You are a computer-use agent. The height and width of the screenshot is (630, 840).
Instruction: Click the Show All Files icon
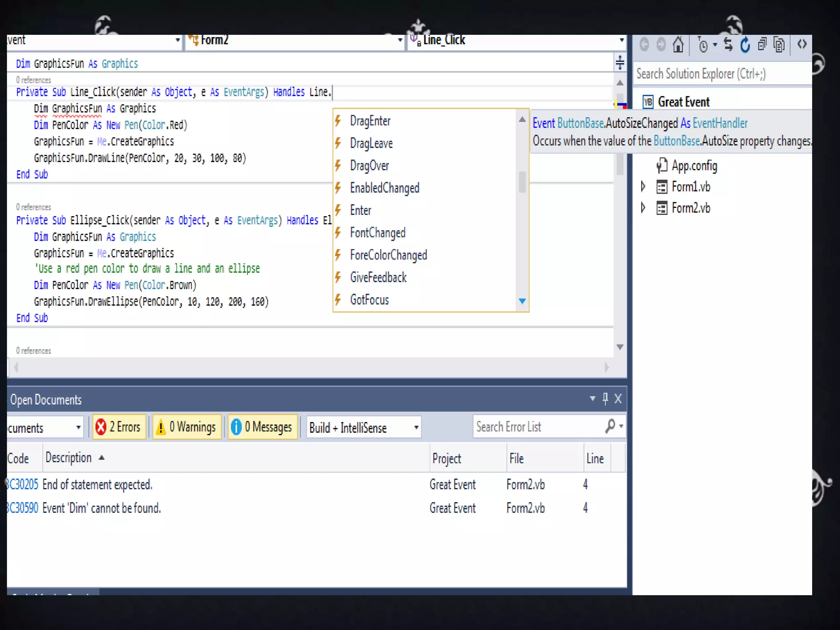point(778,45)
